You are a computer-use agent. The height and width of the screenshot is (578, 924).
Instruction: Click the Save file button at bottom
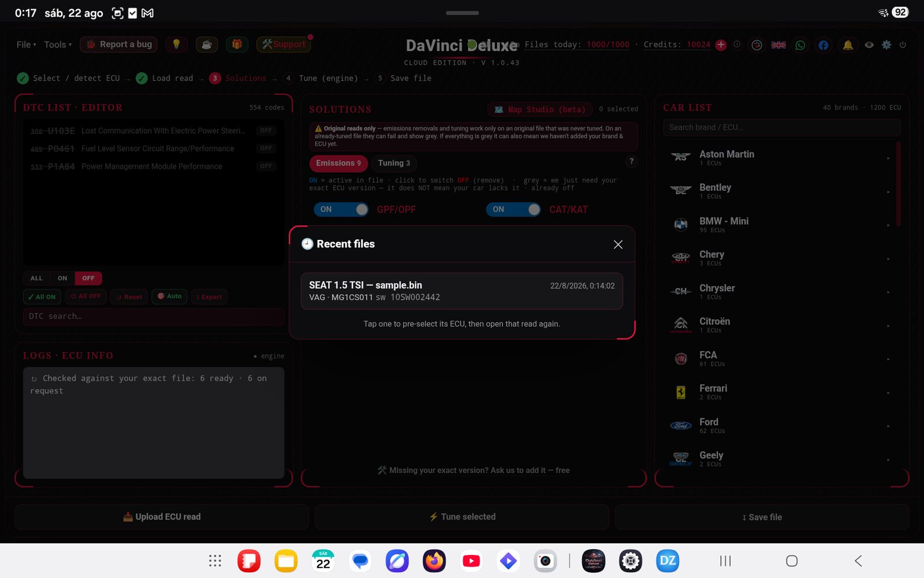(x=762, y=517)
